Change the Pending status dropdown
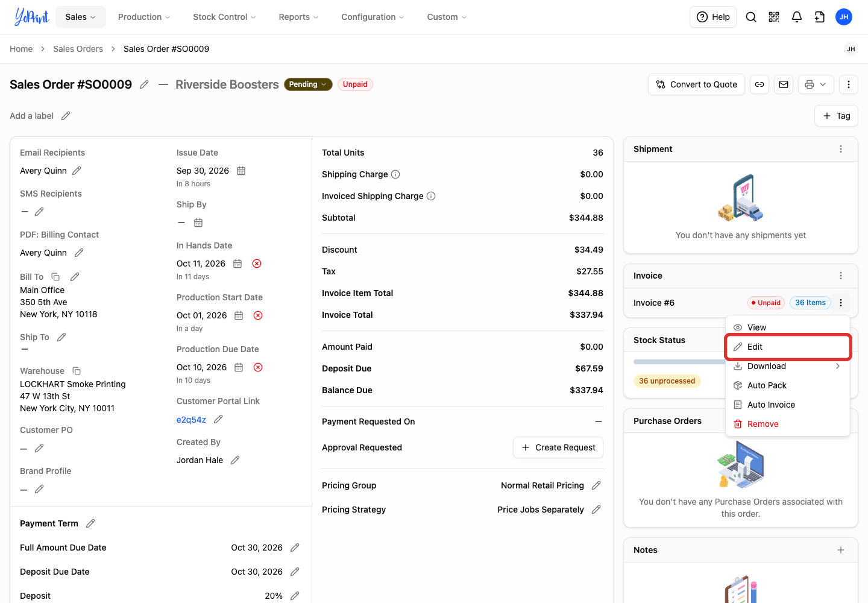The width and height of the screenshot is (868, 603). pos(308,84)
